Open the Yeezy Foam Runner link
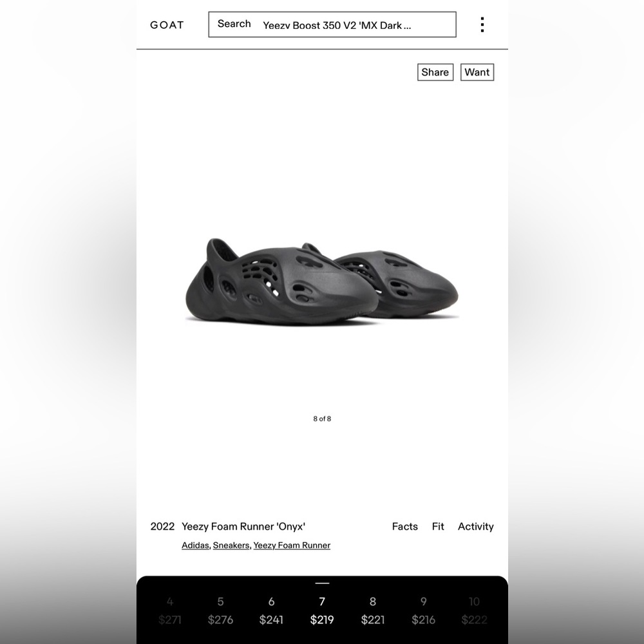Viewport: 644px width, 644px height. [292, 545]
